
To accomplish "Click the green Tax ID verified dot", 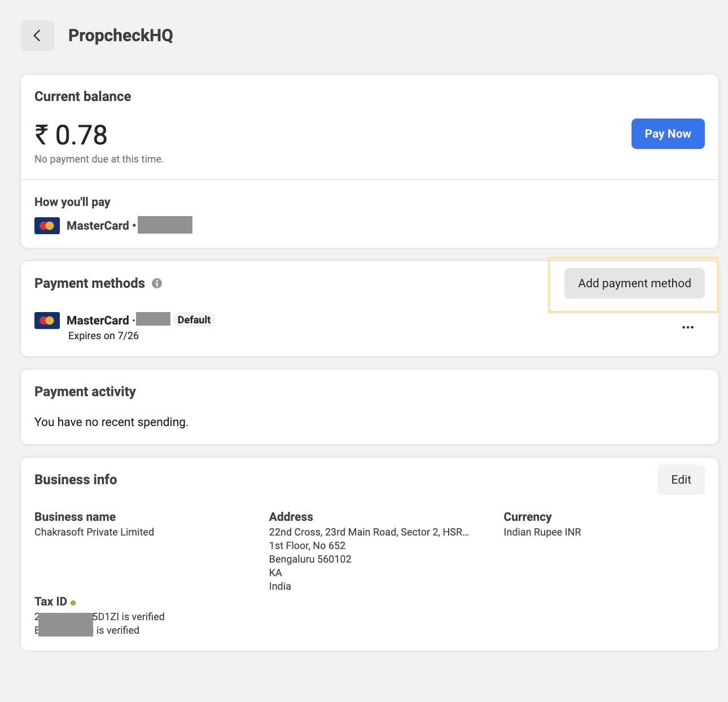I will (73, 603).
